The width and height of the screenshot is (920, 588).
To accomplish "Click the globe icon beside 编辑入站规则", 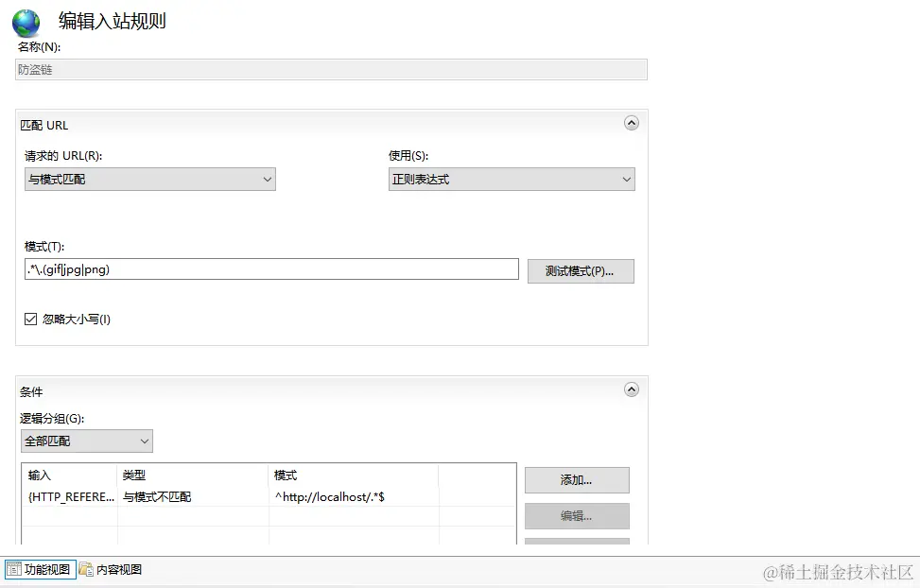I will [x=26, y=24].
